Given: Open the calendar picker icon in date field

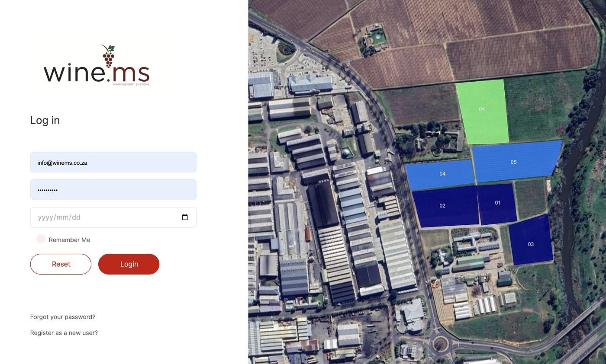Looking at the screenshot, I should pos(185,217).
